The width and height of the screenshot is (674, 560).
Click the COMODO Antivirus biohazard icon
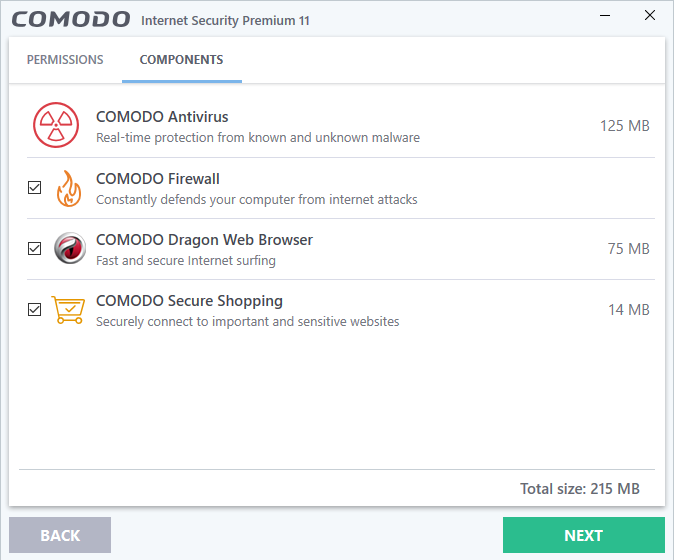coord(56,126)
